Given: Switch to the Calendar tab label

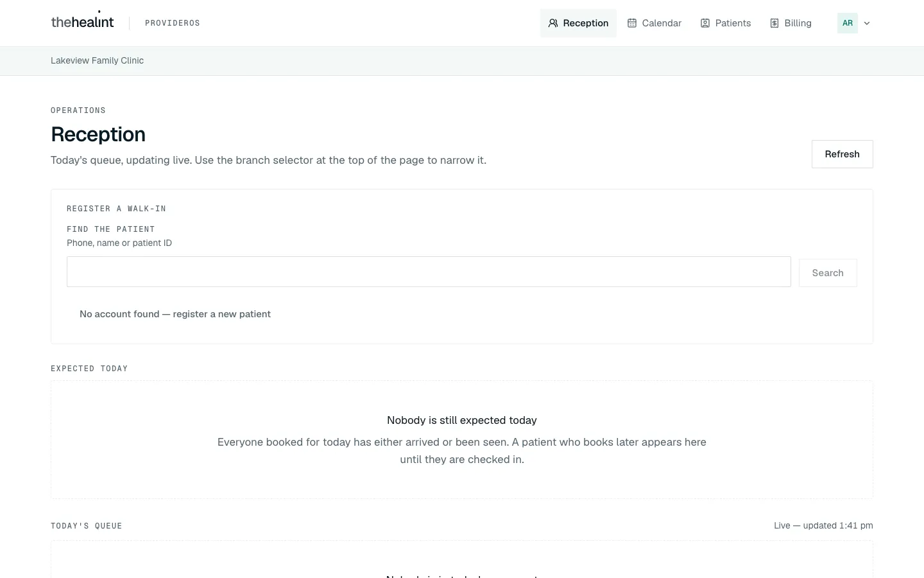Looking at the screenshot, I should 662,23.
